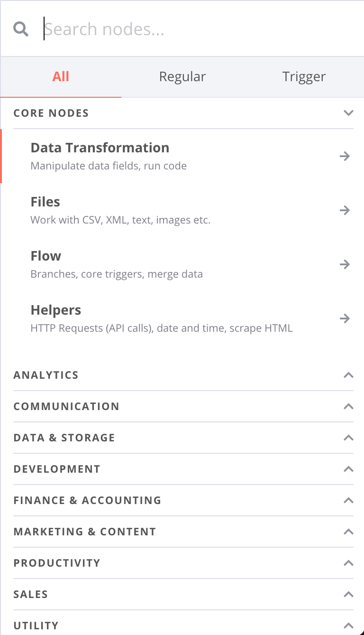Expand the UTILITY section
The height and width of the screenshot is (635, 364).
348,626
